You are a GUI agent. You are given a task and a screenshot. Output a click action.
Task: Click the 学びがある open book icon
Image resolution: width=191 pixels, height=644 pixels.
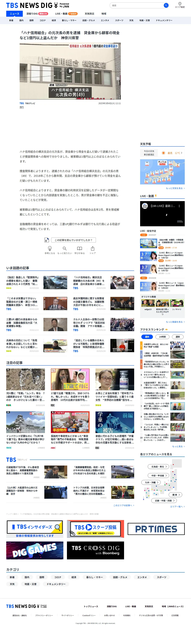click(x=79, y=248)
